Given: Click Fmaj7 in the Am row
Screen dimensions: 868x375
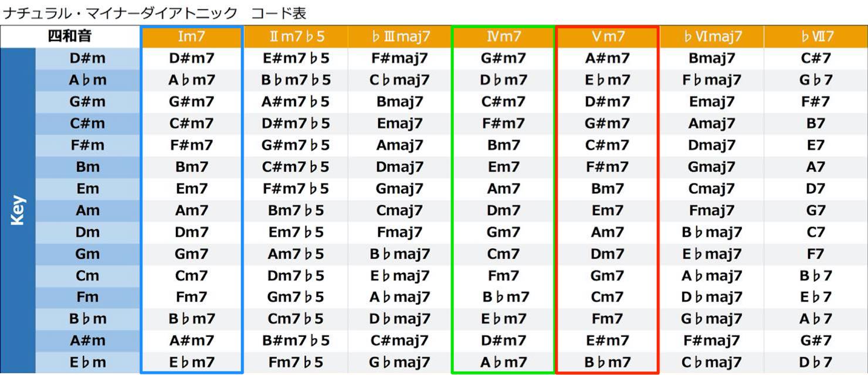Looking at the screenshot, I should (x=711, y=210).
